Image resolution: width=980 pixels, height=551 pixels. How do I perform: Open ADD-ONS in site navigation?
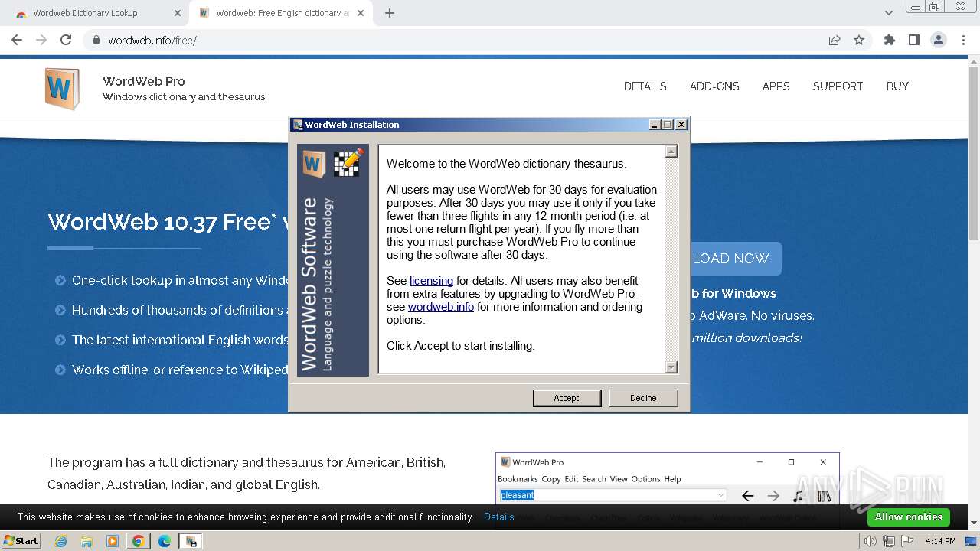pos(714,86)
